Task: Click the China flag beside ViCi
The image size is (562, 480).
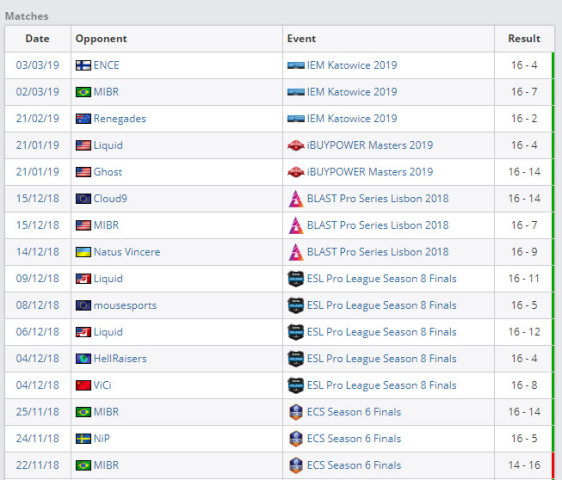Action: pos(83,385)
